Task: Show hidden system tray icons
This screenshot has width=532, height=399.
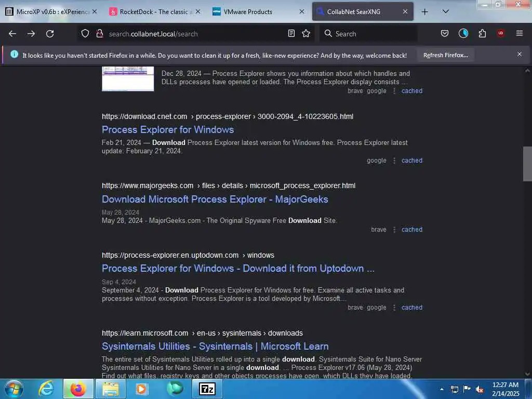Action: click(442, 389)
